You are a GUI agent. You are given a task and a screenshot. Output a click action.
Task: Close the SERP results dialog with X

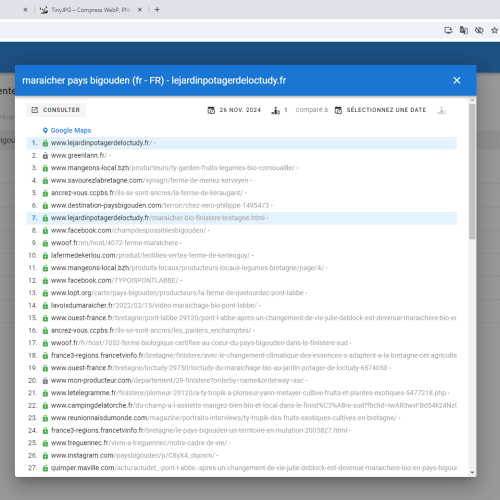click(x=457, y=80)
